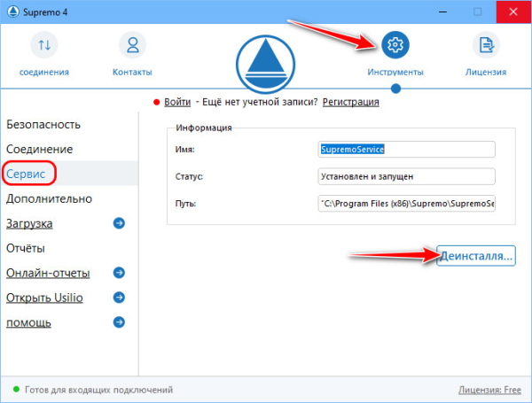The height and width of the screenshot is (403, 532).
Task: Click the Войти login link
Action: click(x=177, y=102)
